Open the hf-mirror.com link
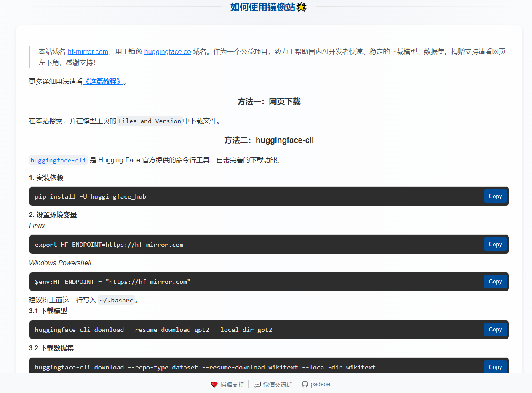This screenshot has width=532, height=393. click(88, 52)
